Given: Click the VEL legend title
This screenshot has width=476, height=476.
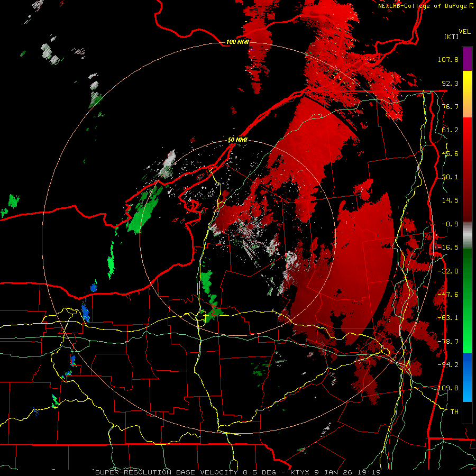Looking at the screenshot, I should pos(464,32).
